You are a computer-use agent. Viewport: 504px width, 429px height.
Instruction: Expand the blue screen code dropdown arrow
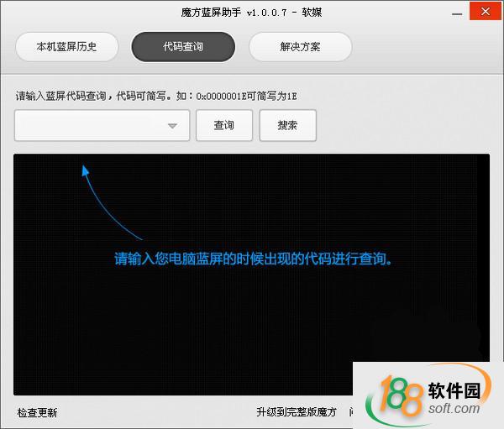point(172,126)
